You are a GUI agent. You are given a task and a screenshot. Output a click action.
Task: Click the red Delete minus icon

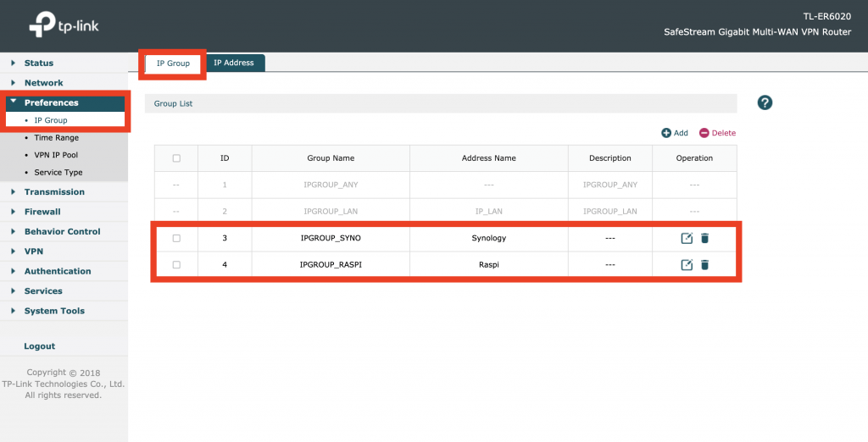tap(704, 133)
